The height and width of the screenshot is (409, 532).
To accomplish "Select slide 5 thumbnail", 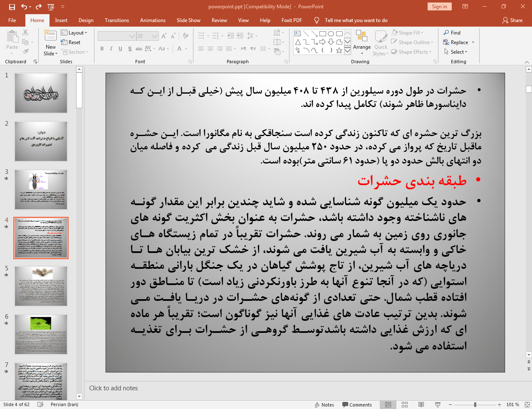I will (41, 286).
